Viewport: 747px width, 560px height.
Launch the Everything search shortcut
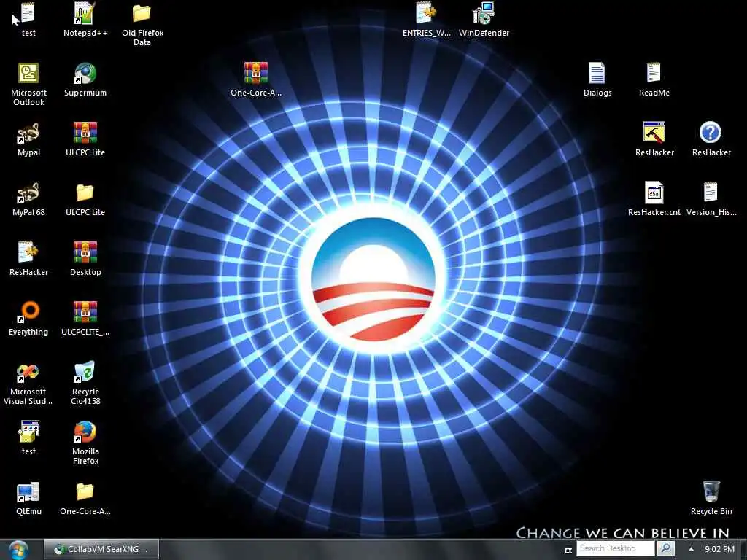[x=28, y=312]
